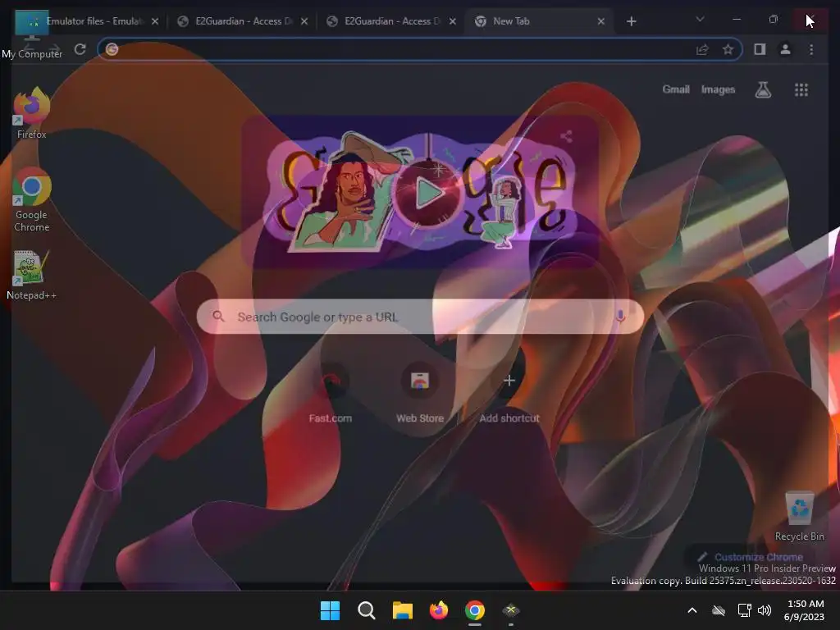
Task: Show hidden system tray icons
Action: 692,610
